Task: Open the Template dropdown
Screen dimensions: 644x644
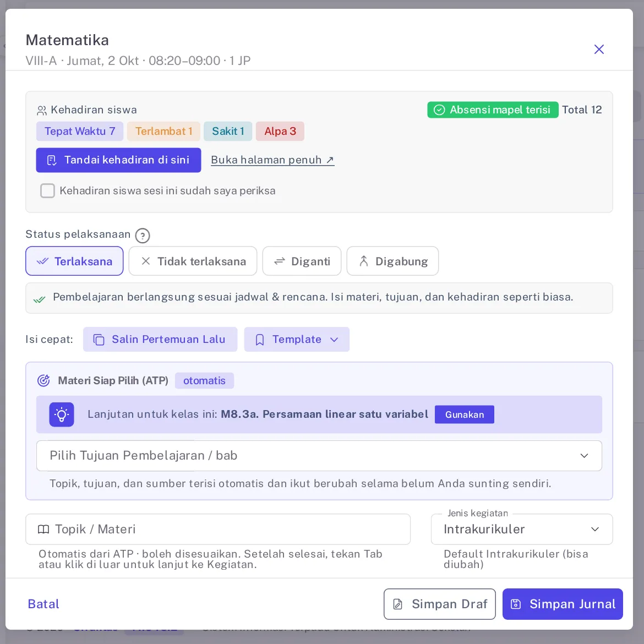Action: [x=297, y=339]
